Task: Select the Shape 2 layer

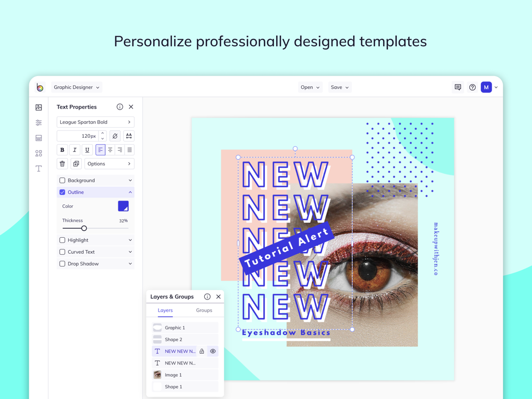Action: tap(185, 339)
